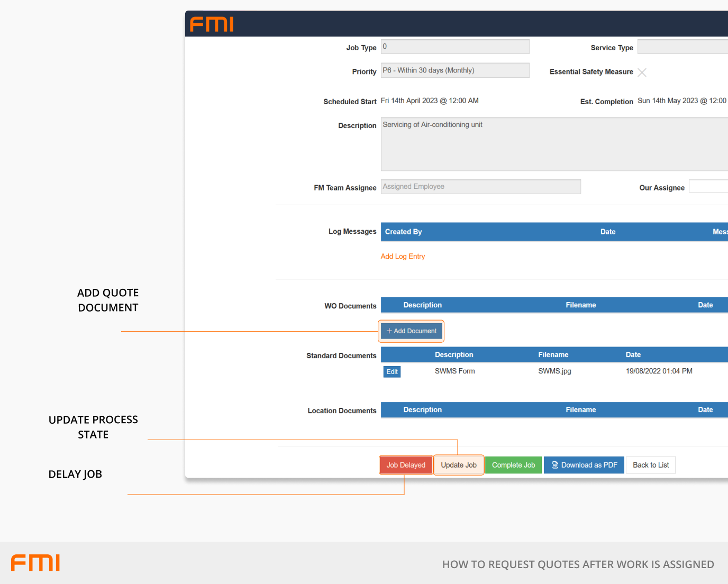Click Filename header in WO Documents table
The width and height of the screenshot is (728, 584).
pyautogui.click(x=580, y=305)
